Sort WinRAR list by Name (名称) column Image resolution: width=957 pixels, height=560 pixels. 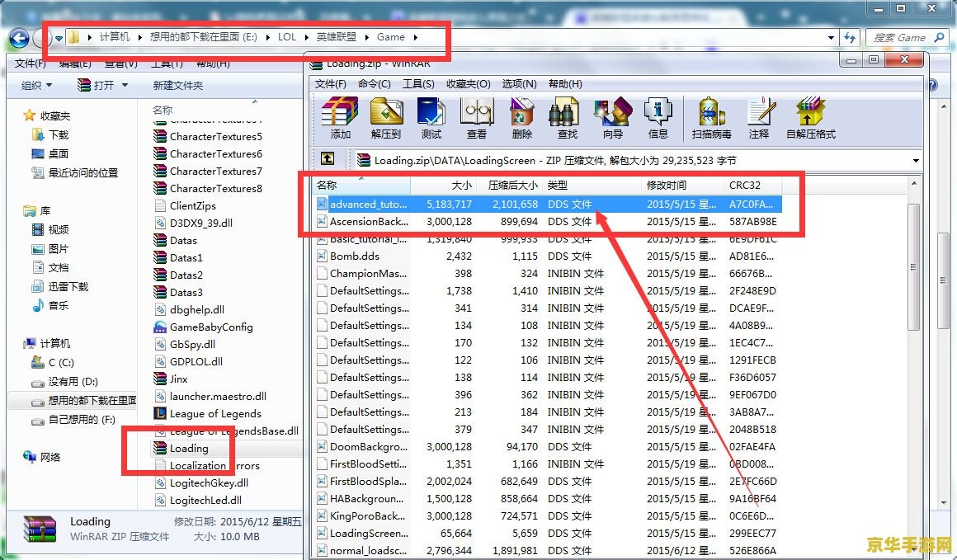(x=361, y=185)
